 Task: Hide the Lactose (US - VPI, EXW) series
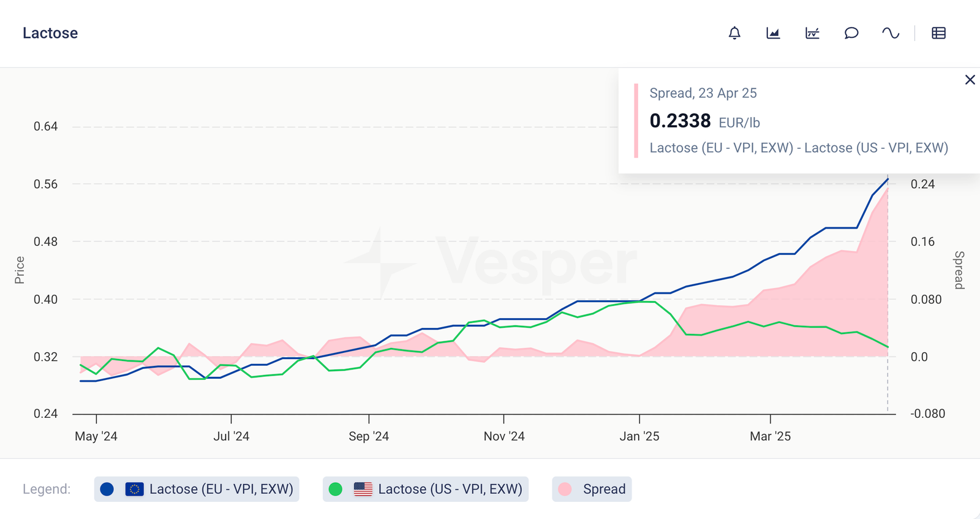[x=450, y=489]
